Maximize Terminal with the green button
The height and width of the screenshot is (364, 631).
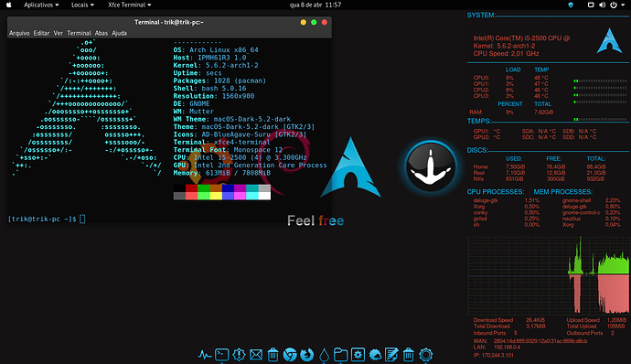(314, 22)
